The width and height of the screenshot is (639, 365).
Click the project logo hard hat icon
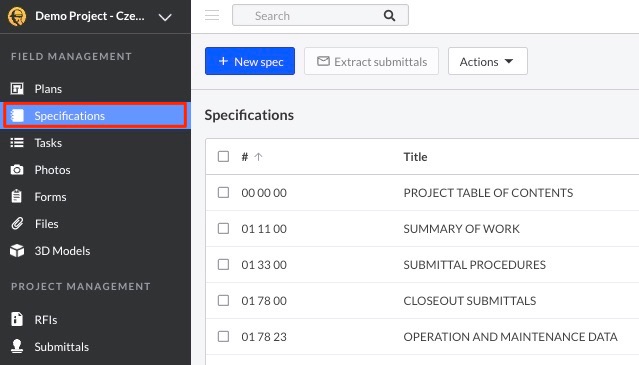click(x=17, y=16)
